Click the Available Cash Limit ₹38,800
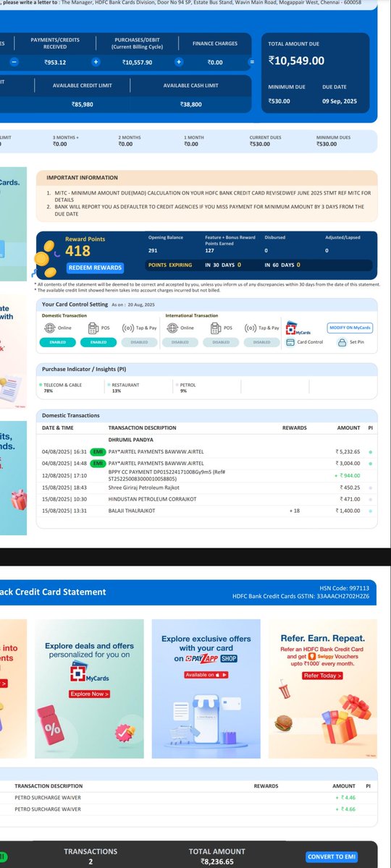The height and width of the screenshot is (868, 391). [x=190, y=105]
